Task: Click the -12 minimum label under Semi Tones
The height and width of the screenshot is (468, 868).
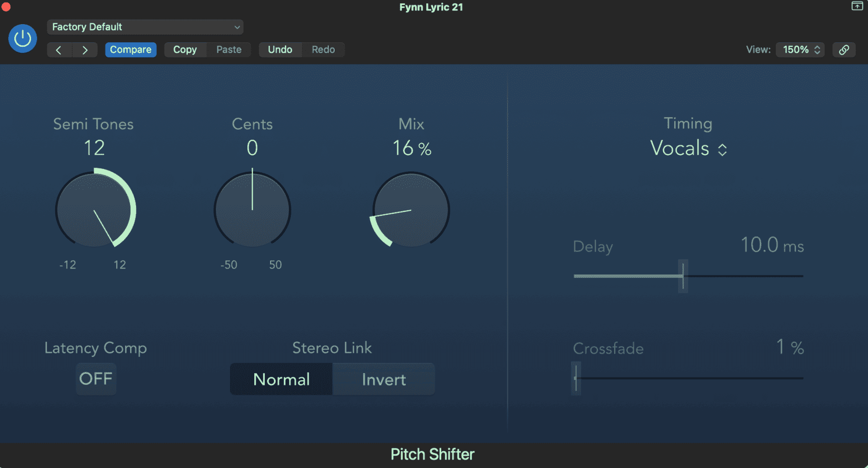Action: 68,265
